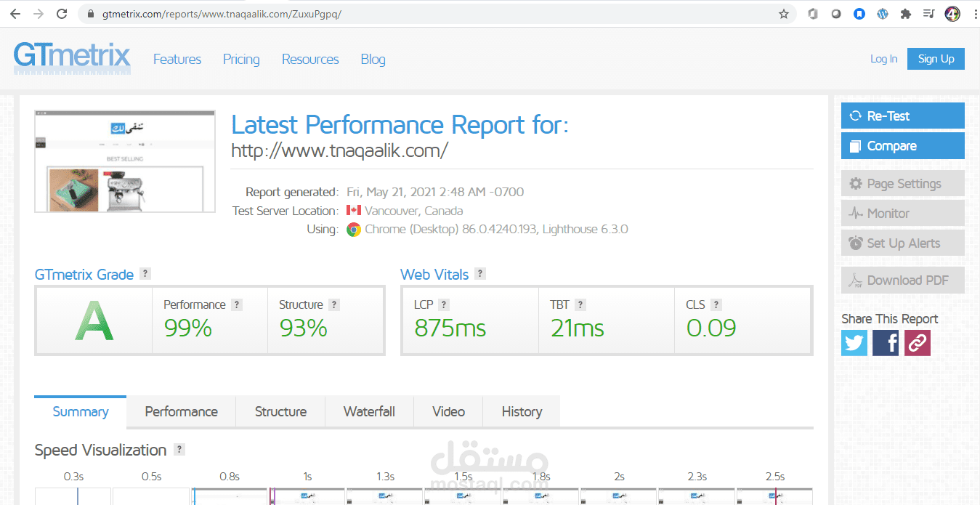Click the tested site screenshot thumbnail

coord(125,161)
